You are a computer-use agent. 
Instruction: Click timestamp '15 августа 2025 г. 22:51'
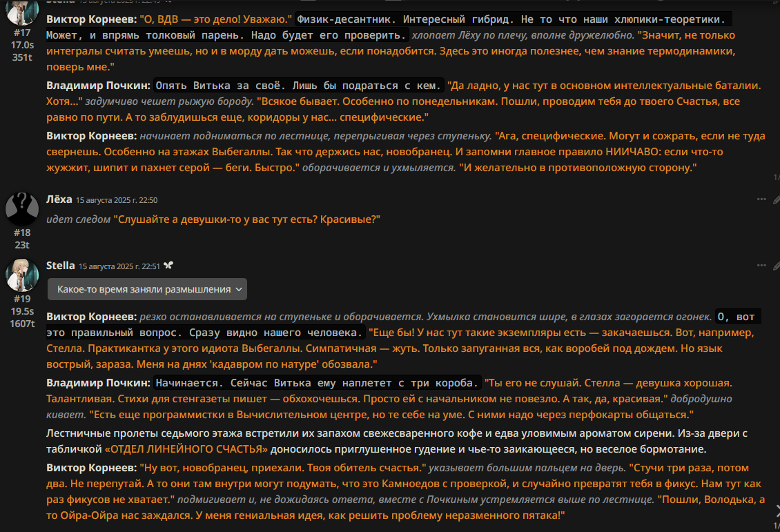[x=119, y=266]
